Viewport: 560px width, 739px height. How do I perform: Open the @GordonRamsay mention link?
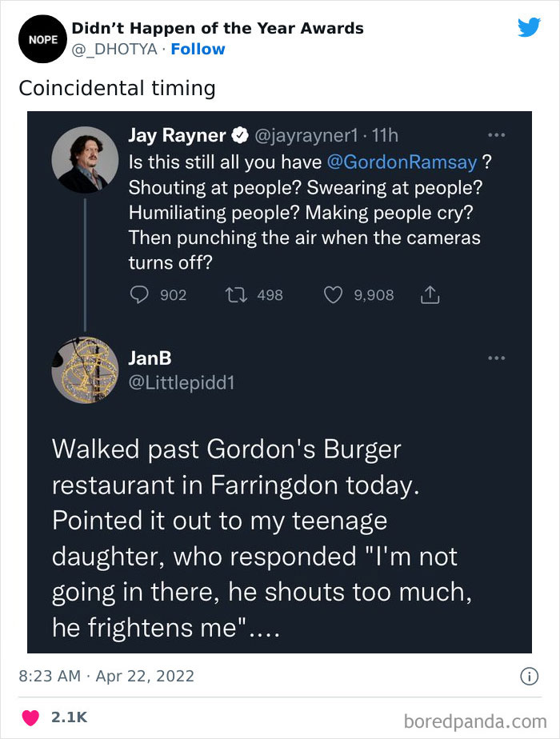tap(402, 161)
